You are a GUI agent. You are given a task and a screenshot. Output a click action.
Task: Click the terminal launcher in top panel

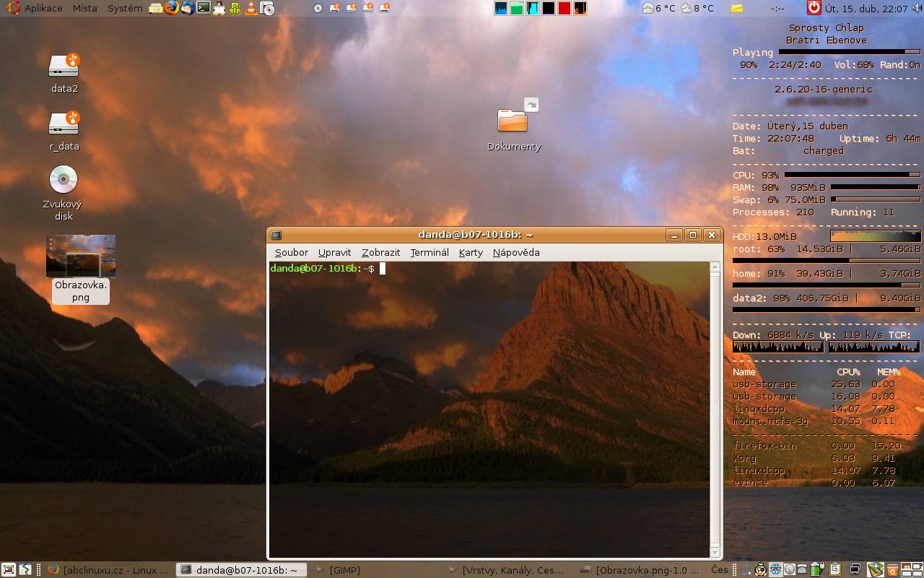203,8
